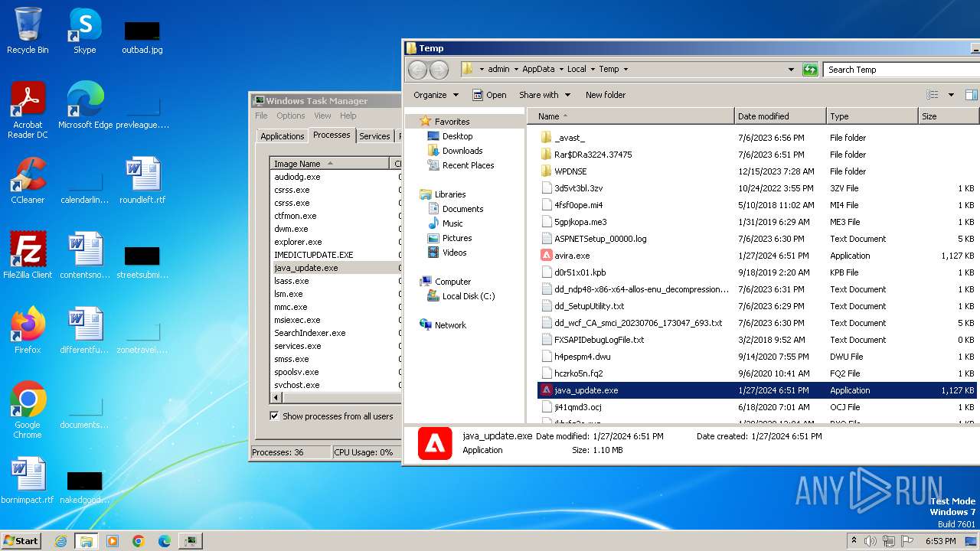This screenshot has height=551, width=980.
Task: Expand view options dropdown arrow
Action: click(x=951, y=95)
